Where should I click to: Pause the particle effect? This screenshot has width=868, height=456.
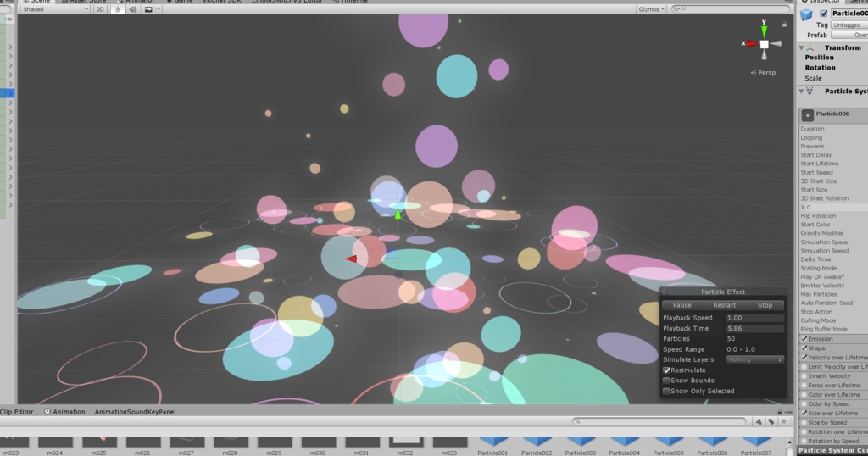682,305
